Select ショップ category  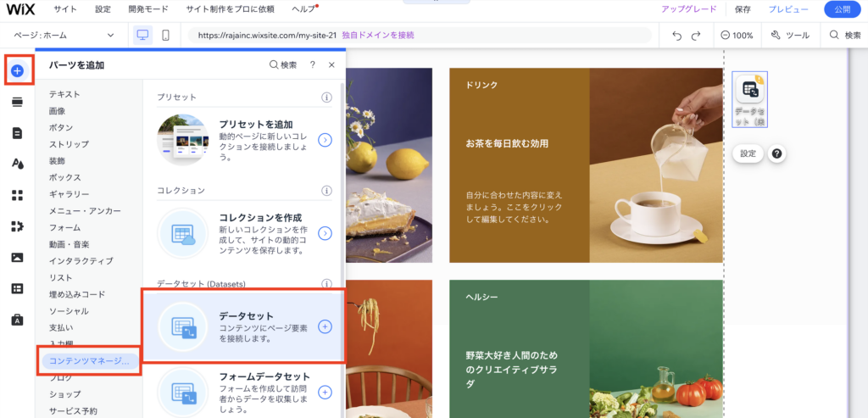[64, 394]
